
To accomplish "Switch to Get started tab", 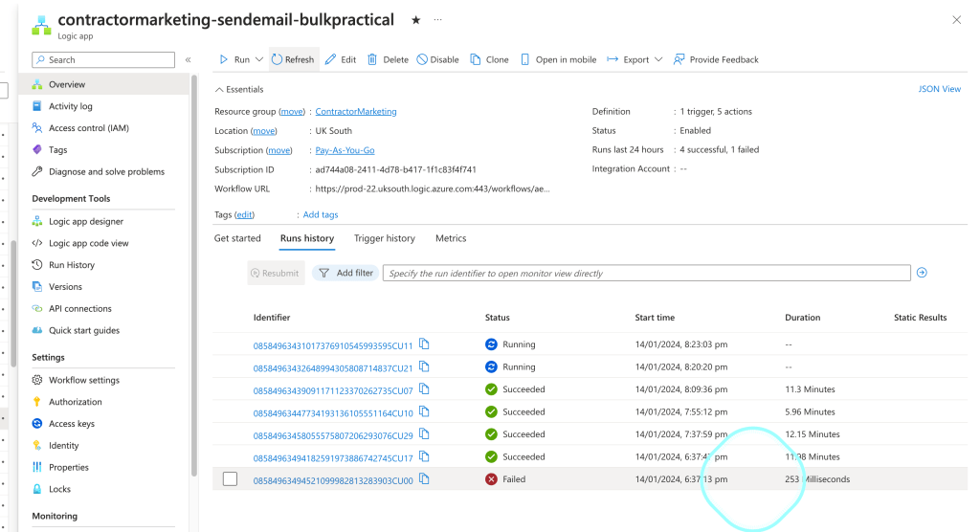I will pyautogui.click(x=237, y=238).
